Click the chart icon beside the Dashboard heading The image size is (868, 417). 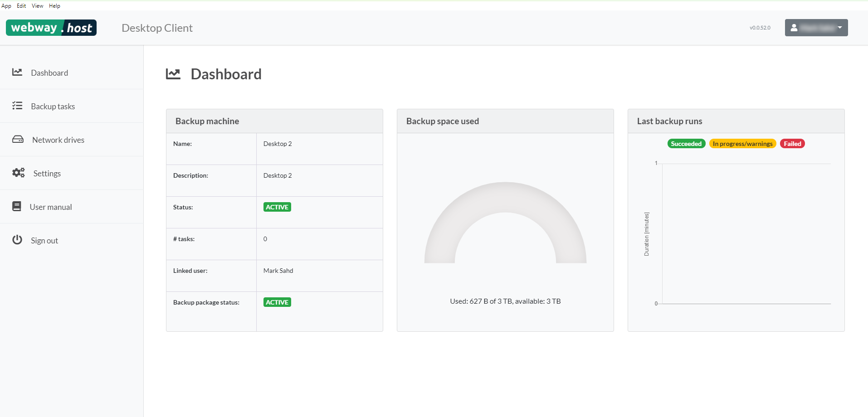(173, 73)
